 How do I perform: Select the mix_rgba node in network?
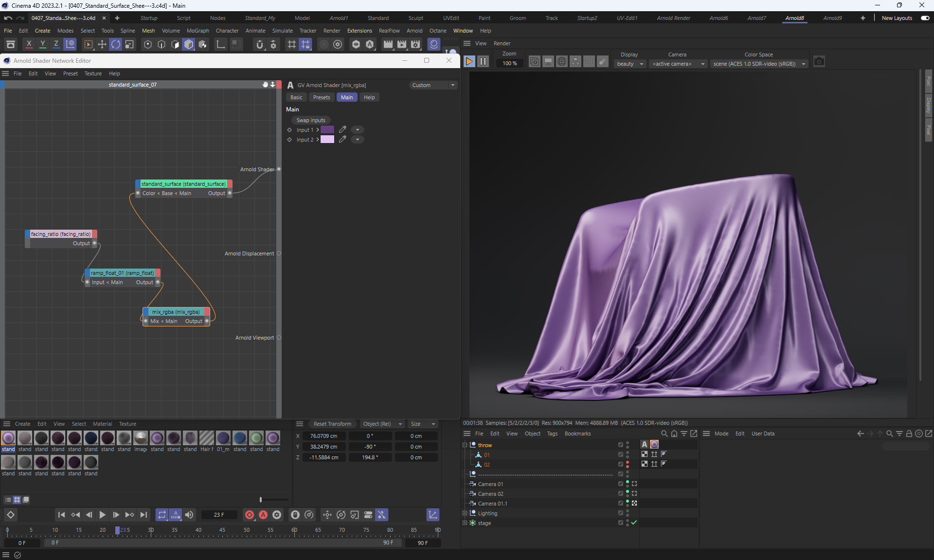(176, 312)
